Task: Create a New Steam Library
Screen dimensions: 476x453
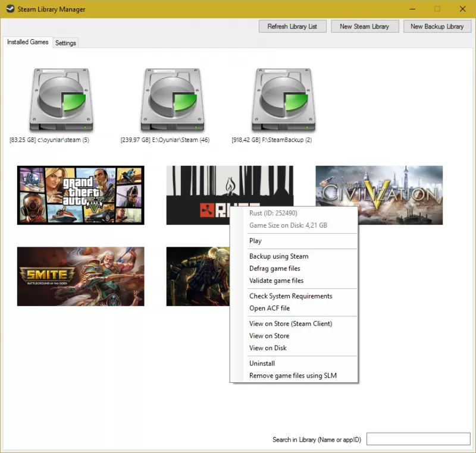Action: click(365, 26)
